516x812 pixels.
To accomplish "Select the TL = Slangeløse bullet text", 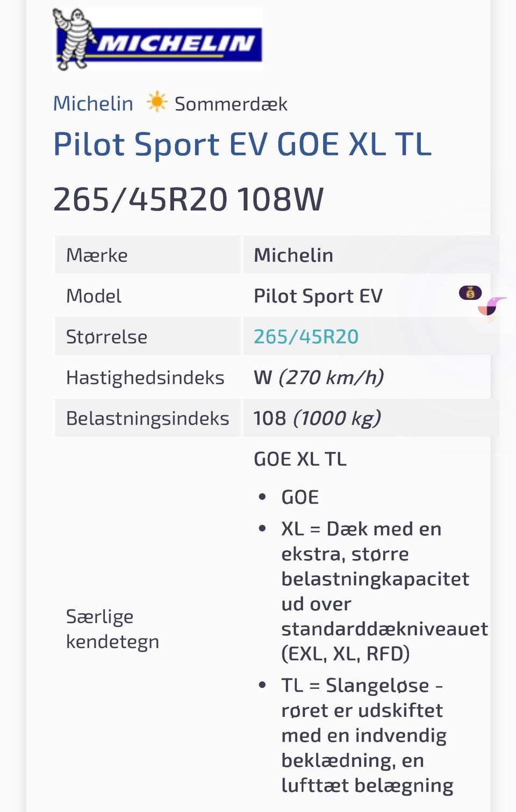I will [x=361, y=686].
